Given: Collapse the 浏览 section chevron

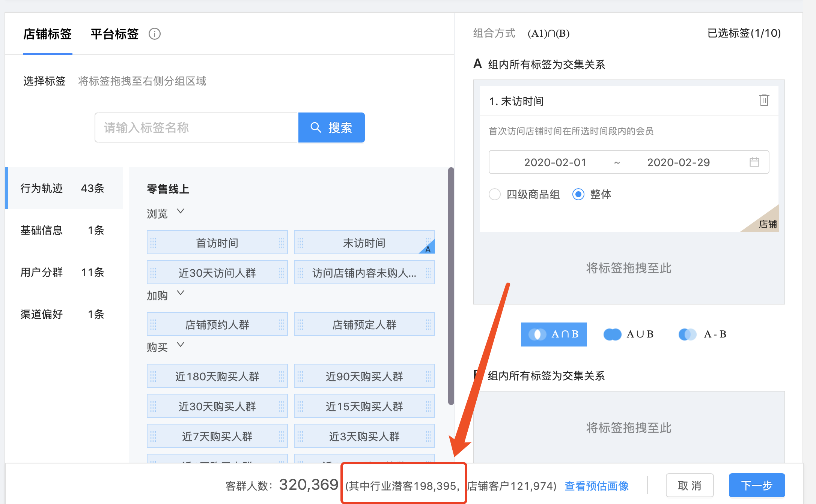Looking at the screenshot, I should click(181, 211).
